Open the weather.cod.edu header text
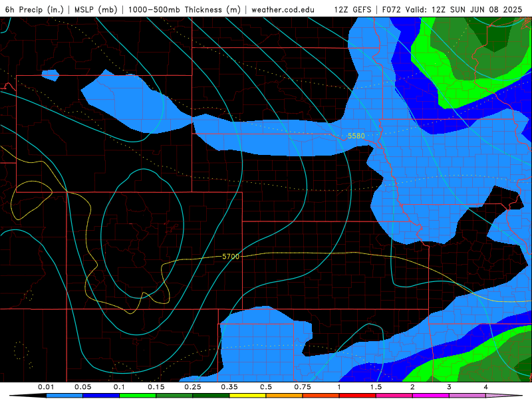 [283, 9]
